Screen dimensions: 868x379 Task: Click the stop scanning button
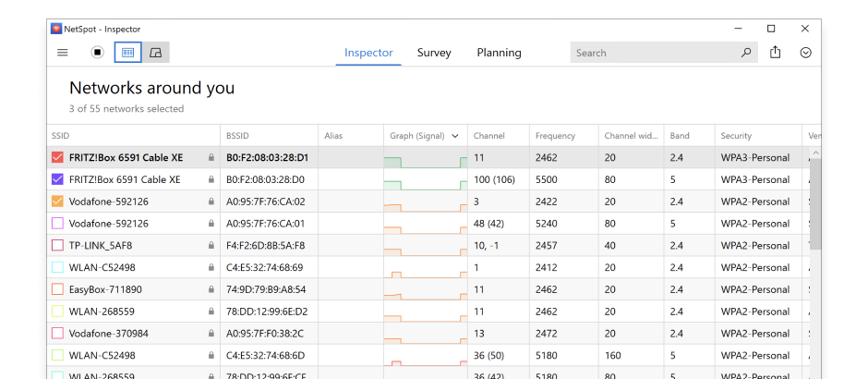click(97, 53)
